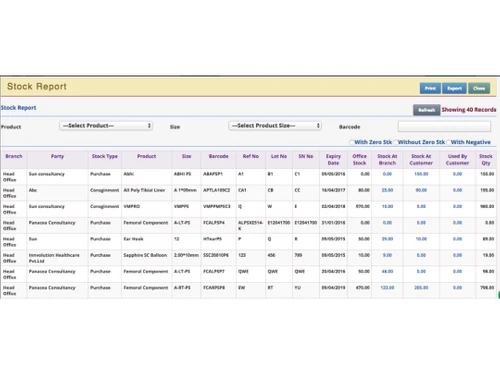Open Stock At Branch value in Abhi row
500x375 pixels.
387,174
